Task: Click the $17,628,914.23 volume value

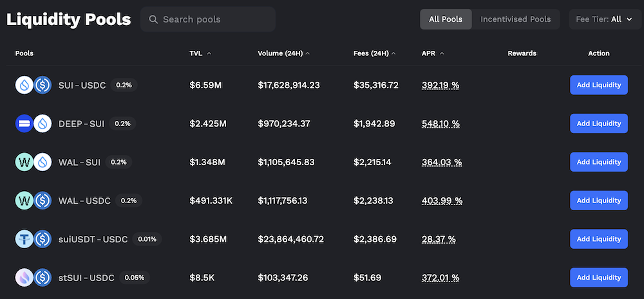Action: pyautogui.click(x=289, y=86)
